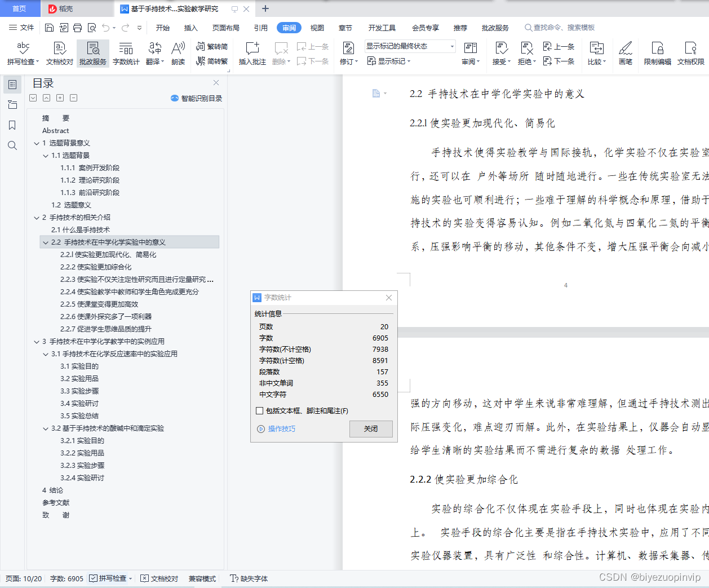The height and width of the screenshot is (588, 709).
Task: Select the 画笔 pen tool
Action: click(x=625, y=54)
